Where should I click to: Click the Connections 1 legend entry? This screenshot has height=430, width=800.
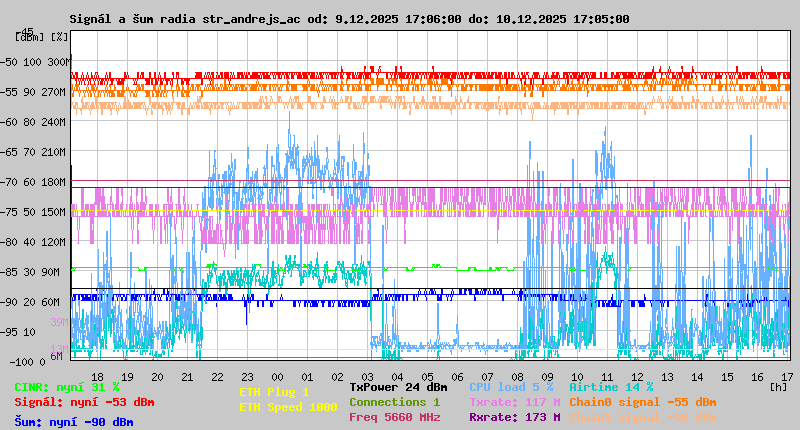(394, 402)
